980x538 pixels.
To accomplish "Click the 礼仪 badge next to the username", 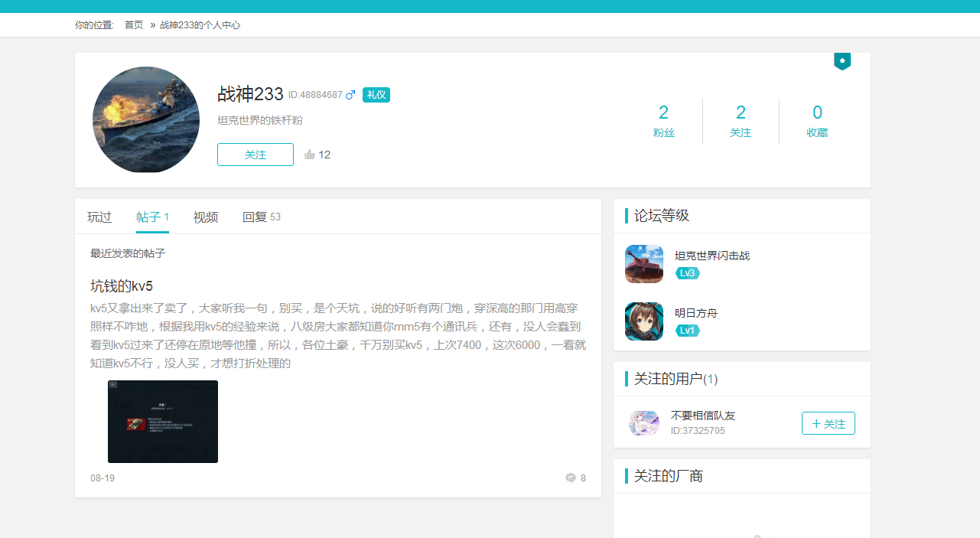I will (376, 95).
